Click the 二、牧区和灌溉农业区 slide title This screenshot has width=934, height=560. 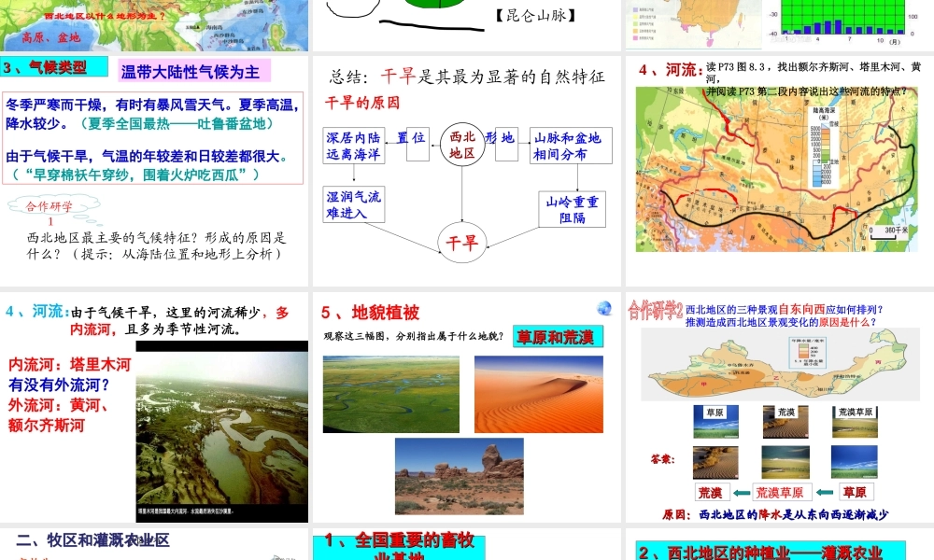[92, 539]
